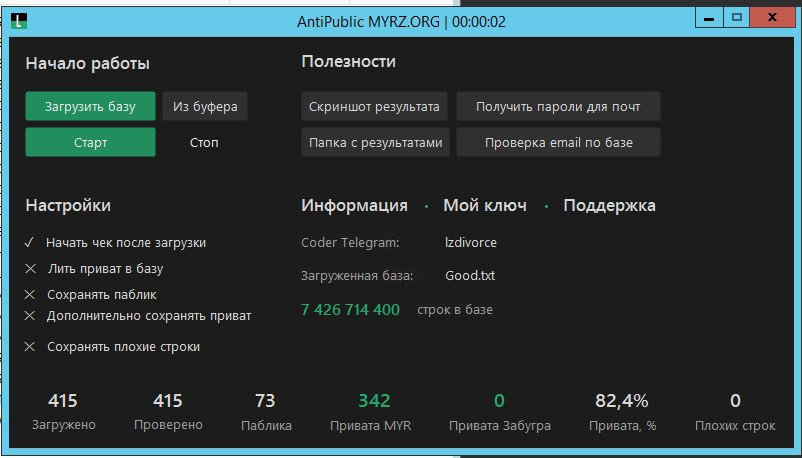Click the Загружено counter value 415
802x458 pixels.
[62, 400]
